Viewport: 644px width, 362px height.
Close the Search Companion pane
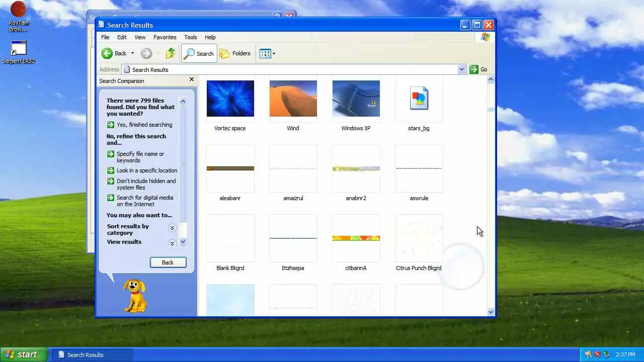tap(191, 79)
